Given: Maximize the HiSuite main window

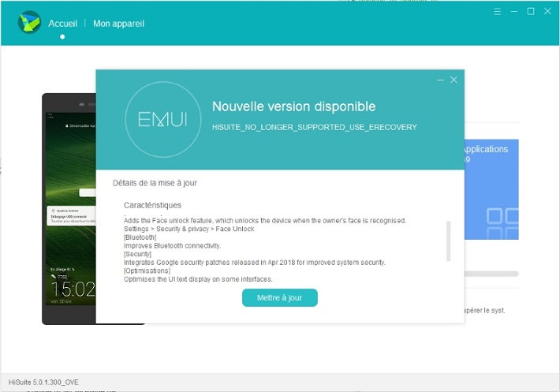Looking at the screenshot, I should [531, 12].
